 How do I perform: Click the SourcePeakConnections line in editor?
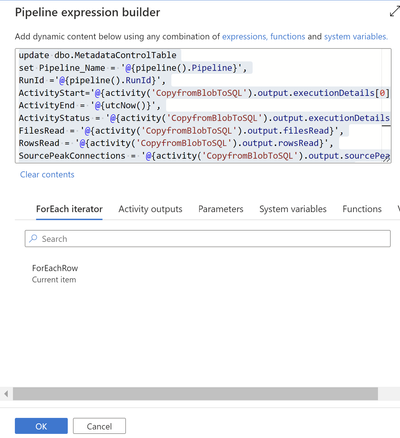pos(204,156)
